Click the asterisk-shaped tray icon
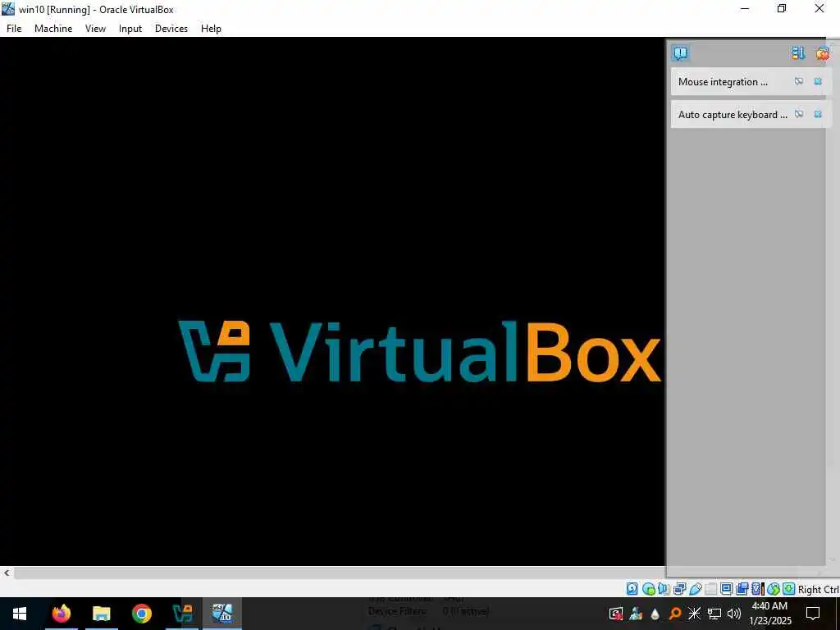840x630 pixels. (694, 614)
